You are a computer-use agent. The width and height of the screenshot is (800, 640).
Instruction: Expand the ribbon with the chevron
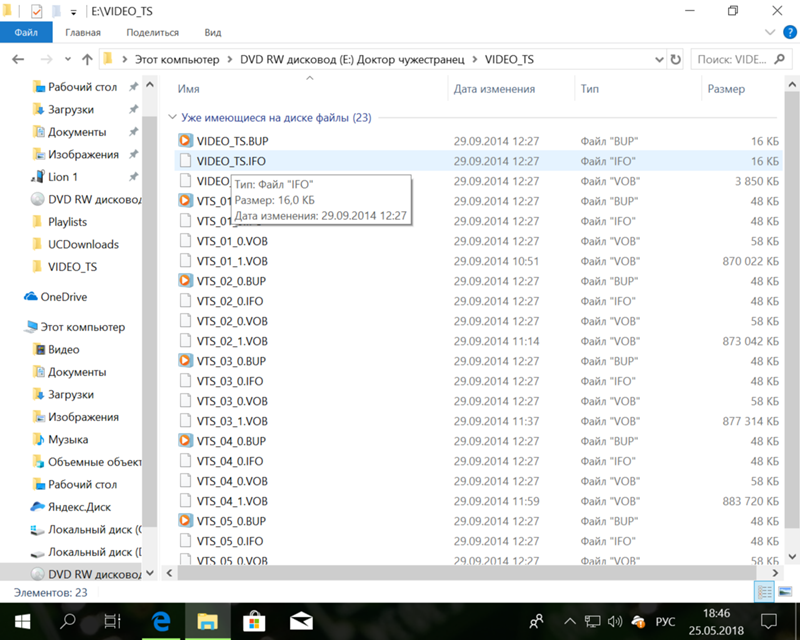point(770,32)
